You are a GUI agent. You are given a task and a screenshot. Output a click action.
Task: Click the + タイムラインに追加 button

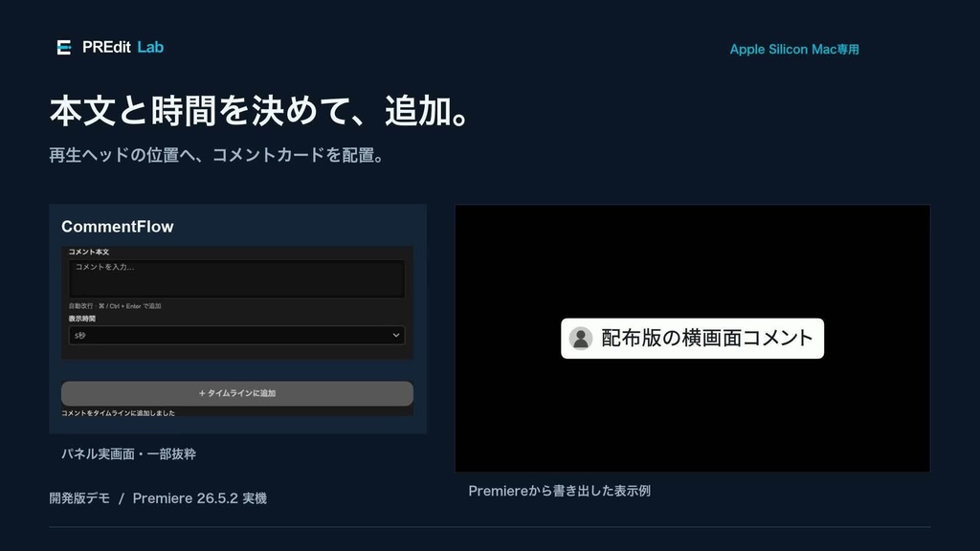[x=237, y=393]
